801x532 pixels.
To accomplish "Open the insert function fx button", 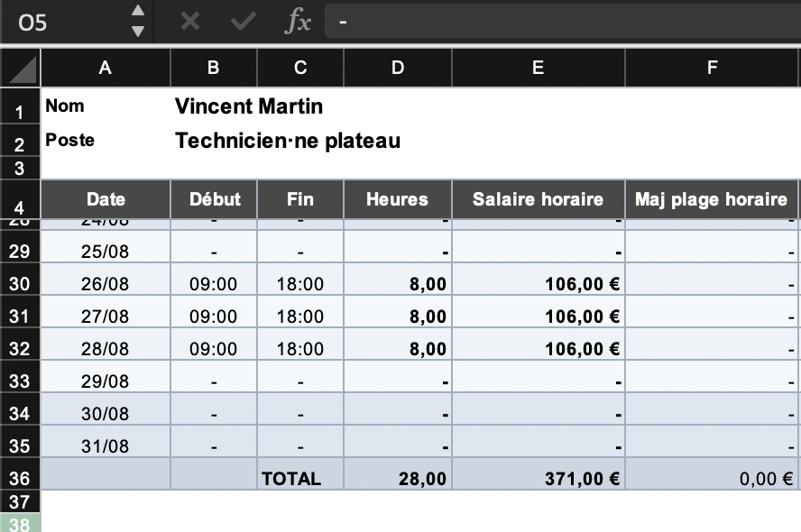I will (x=297, y=23).
